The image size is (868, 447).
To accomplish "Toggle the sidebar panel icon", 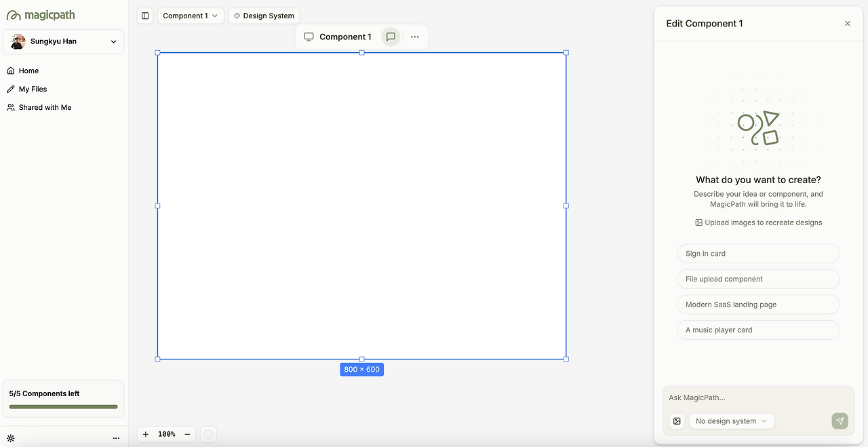I will (x=145, y=16).
